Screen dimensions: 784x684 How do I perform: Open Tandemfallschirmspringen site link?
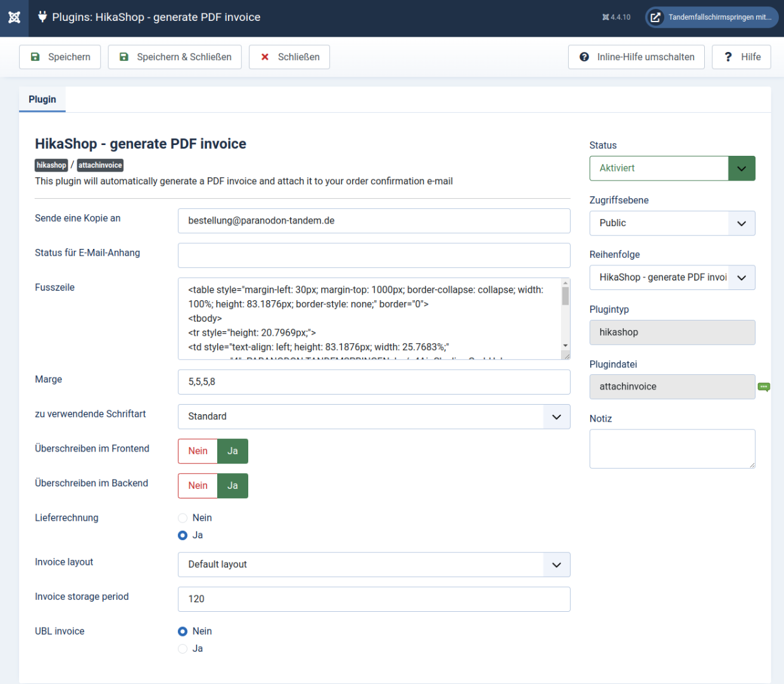712,17
